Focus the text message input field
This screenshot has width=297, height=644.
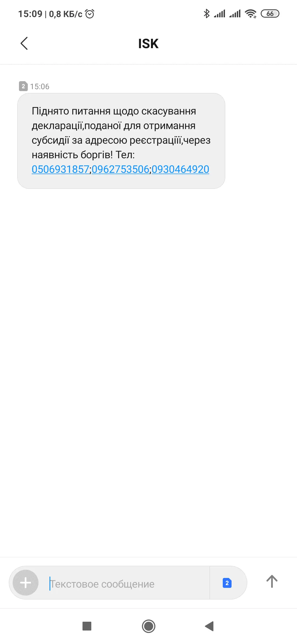click(x=127, y=584)
